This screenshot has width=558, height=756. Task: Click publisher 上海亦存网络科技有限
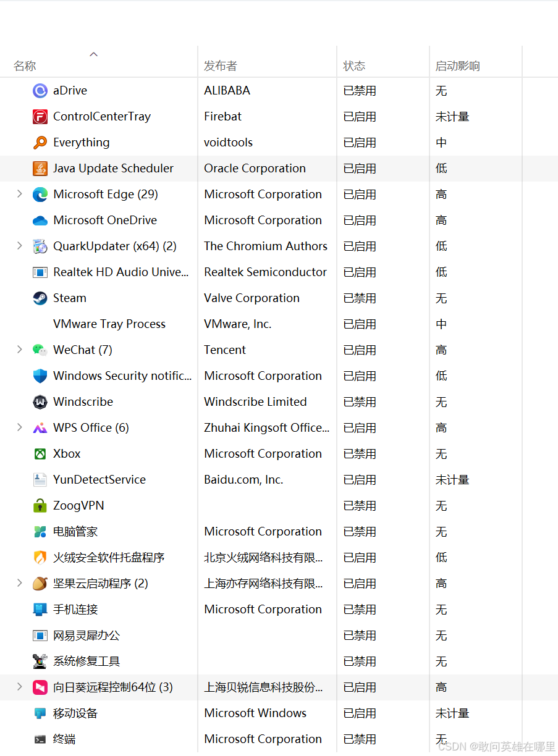[x=263, y=584]
